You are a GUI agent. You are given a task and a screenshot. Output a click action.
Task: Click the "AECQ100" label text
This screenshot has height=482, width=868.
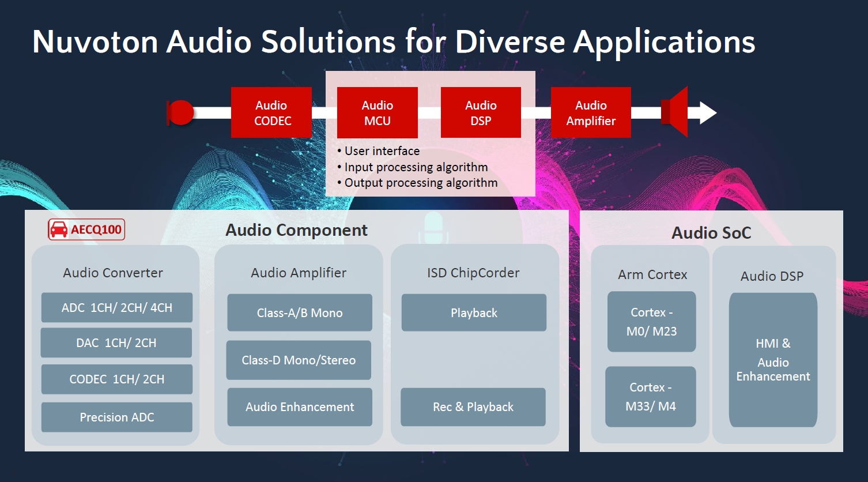(96, 230)
